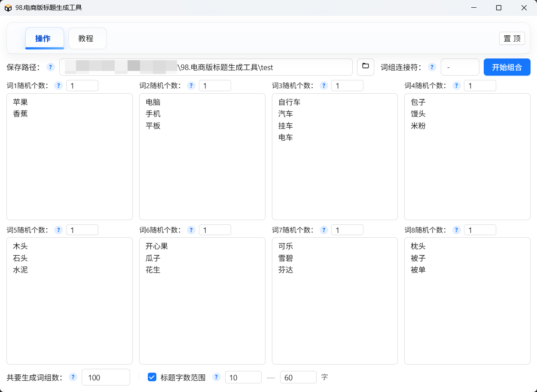The image size is (537, 392).
Task: Click help icon for 词3随机个数
Action: point(324,86)
